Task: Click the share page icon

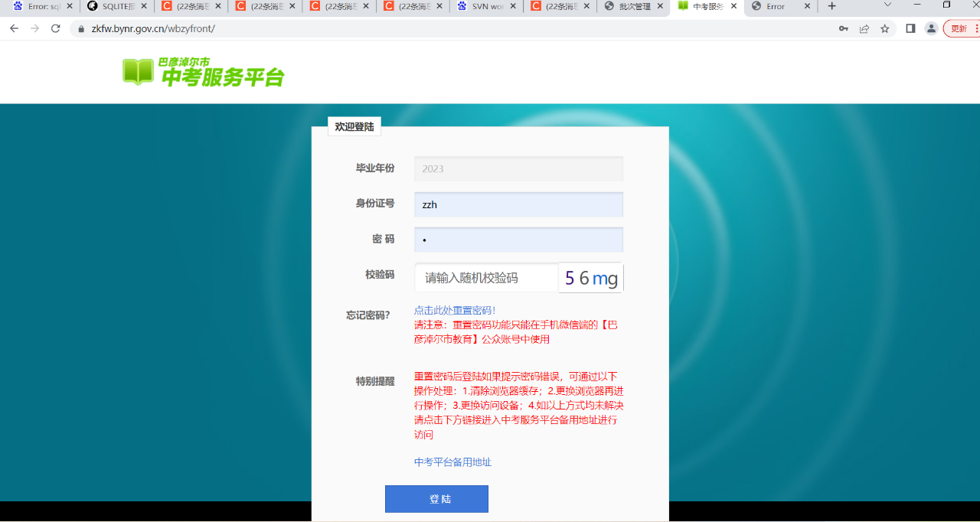Action: tap(864, 28)
